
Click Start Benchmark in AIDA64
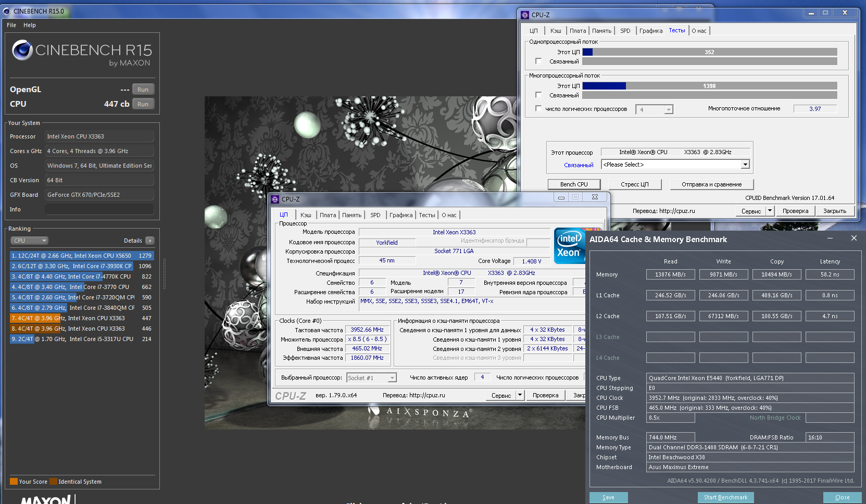[725, 497]
